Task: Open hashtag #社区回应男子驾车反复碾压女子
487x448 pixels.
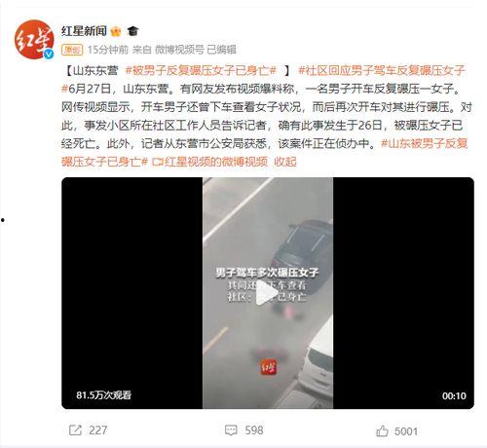Action: (382, 70)
